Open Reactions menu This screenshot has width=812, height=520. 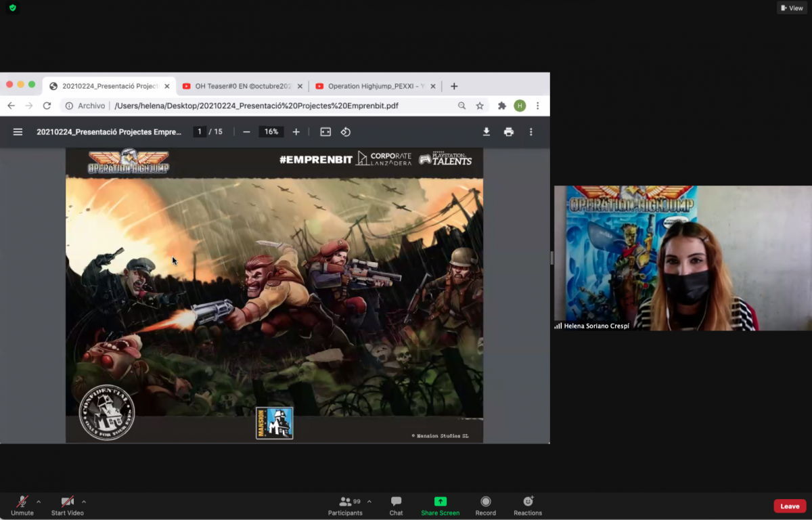click(x=528, y=505)
